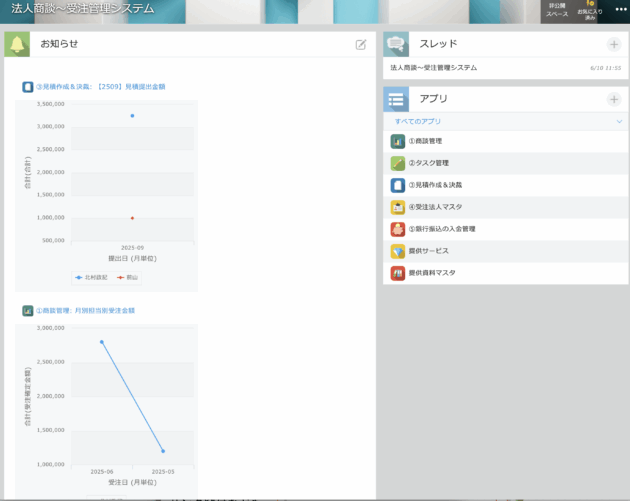Click the 提供サービス diamond icon
This screenshot has width=630, height=501.
point(398,251)
